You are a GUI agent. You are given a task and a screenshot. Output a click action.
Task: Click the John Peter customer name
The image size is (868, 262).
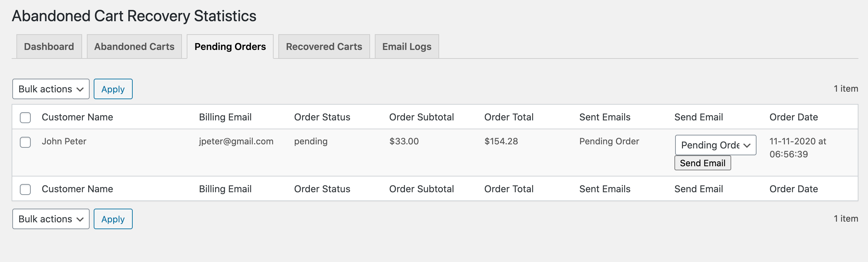point(64,141)
